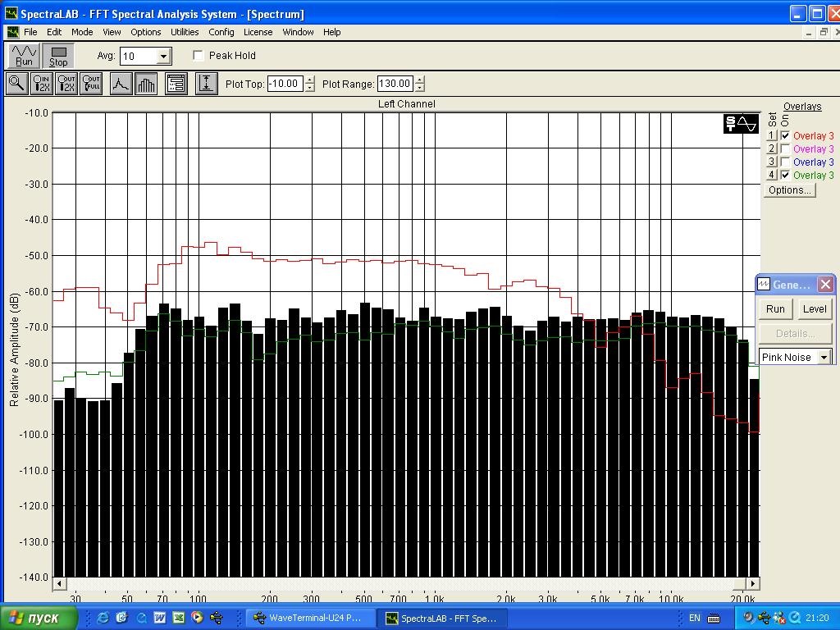840x630 pixels.
Task: Switch to line plot display mode
Action: pos(121,84)
